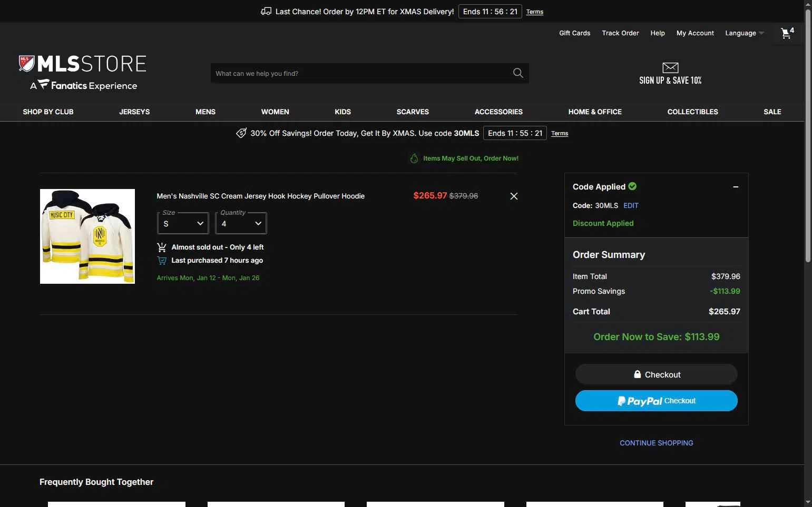Image resolution: width=812 pixels, height=507 pixels.
Task: Click the Discount Applied text
Action: (x=603, y=223)
